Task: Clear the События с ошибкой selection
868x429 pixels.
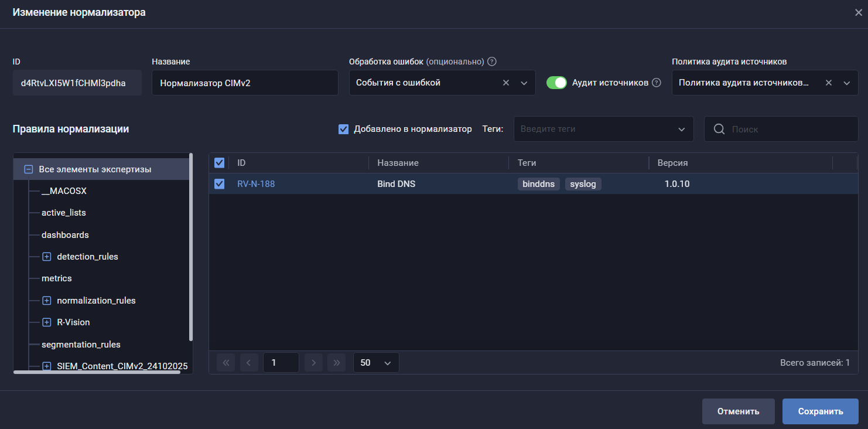Action: point(506,83)
